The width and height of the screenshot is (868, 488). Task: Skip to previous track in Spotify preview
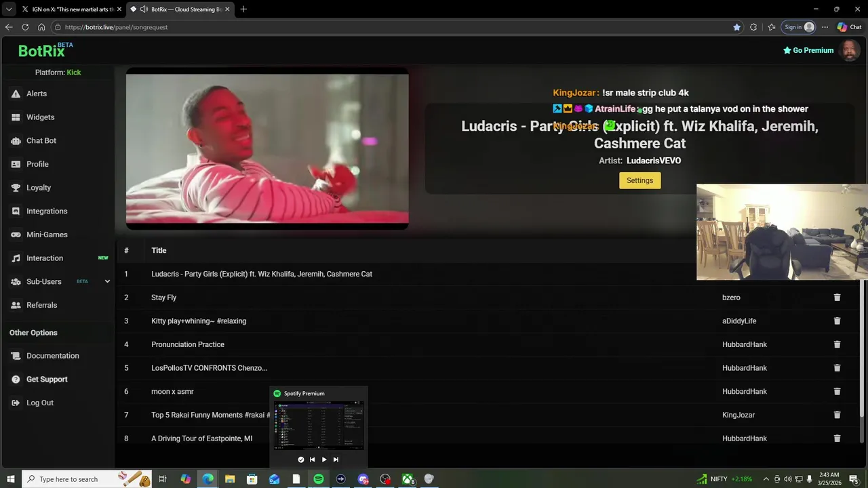point(312,460)
